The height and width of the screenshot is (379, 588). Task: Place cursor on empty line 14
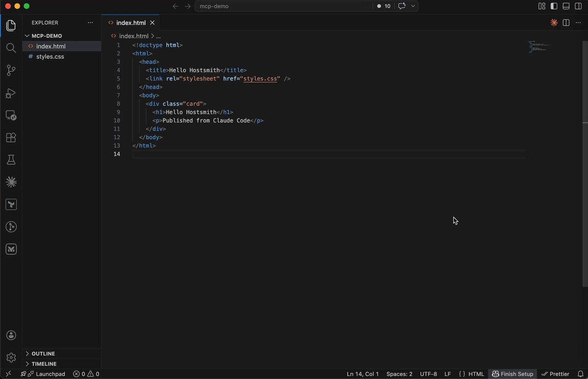click(329, 154)
